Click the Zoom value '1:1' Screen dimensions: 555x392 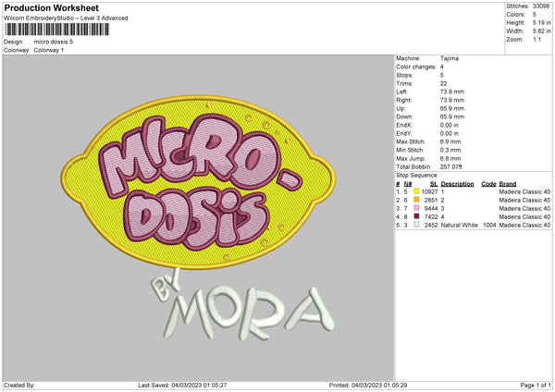pos(536,40)
